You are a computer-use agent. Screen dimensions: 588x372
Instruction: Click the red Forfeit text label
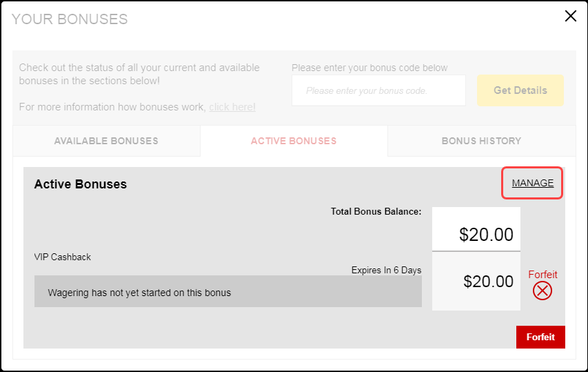[543, 275]
